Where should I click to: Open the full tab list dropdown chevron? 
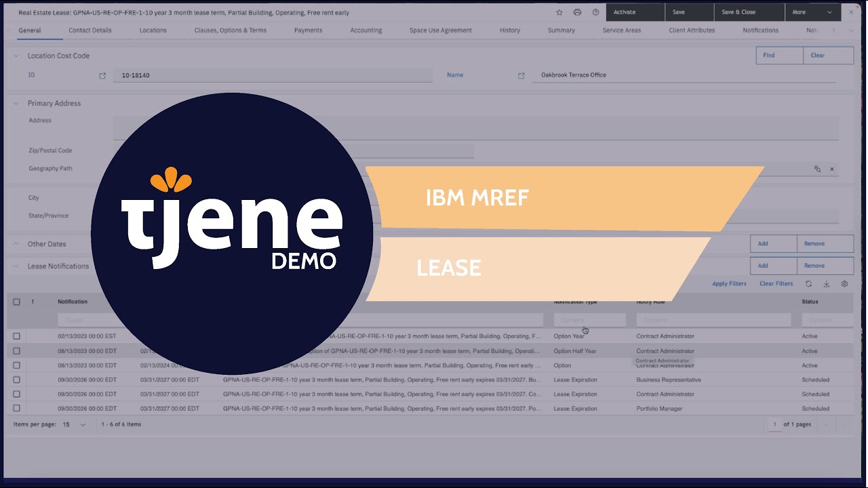[851, 30]
